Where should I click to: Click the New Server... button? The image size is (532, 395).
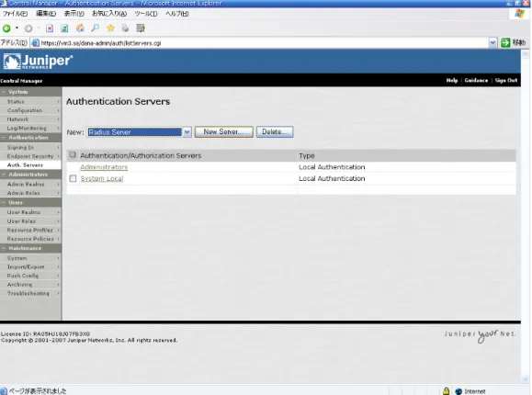click(224, 131)
